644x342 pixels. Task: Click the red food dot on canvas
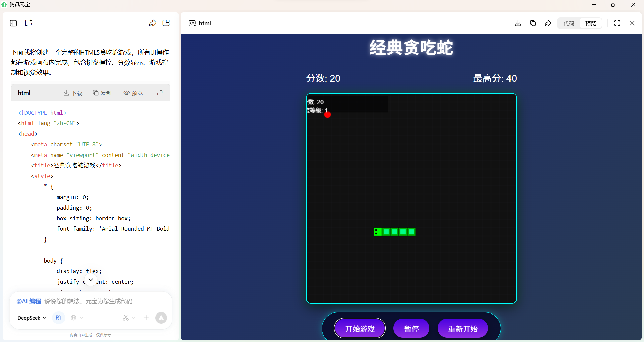point(328,115)
